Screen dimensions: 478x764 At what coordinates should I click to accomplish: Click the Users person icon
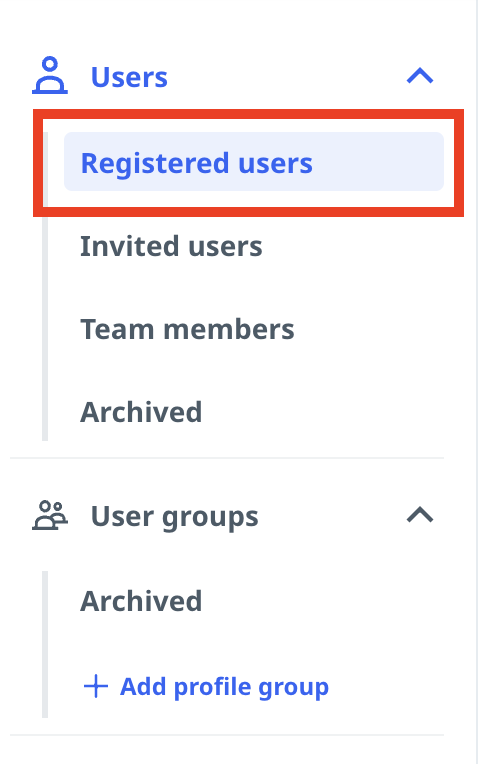(x=50, y=75)
